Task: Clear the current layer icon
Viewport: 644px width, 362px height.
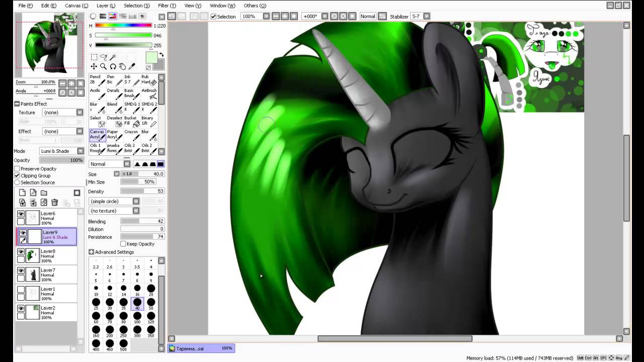Action: coord(44,202)
